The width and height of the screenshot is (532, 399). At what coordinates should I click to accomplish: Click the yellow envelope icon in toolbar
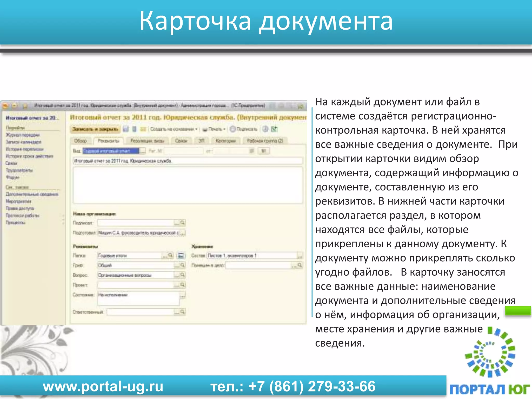click(x=143, y=129)
